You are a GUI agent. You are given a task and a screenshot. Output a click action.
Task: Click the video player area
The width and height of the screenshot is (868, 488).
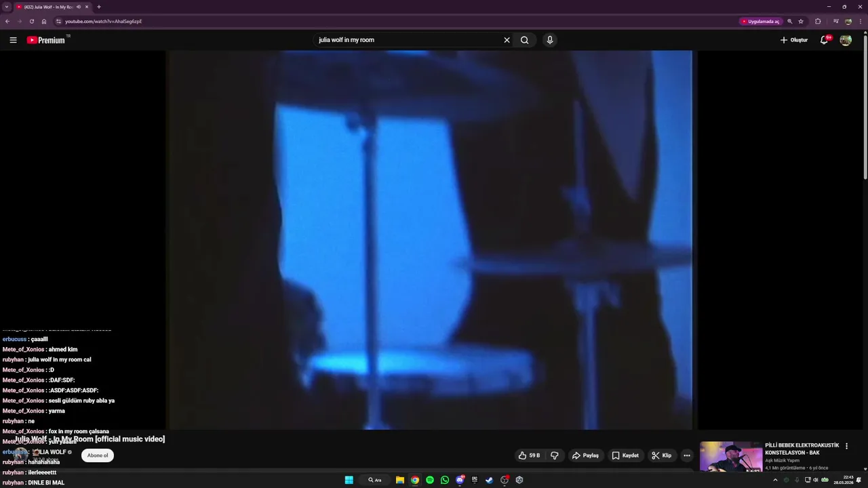431,240
